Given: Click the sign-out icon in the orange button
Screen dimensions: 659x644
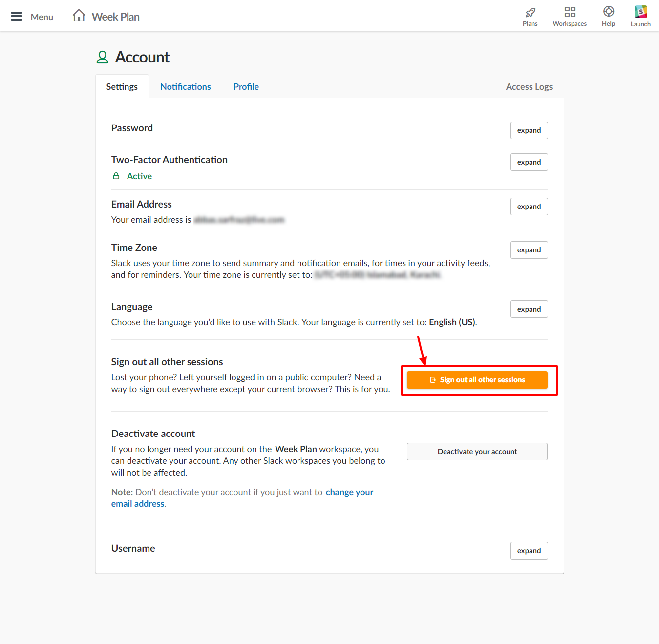Looking at the screenshot, I should [x=433, y=379].
